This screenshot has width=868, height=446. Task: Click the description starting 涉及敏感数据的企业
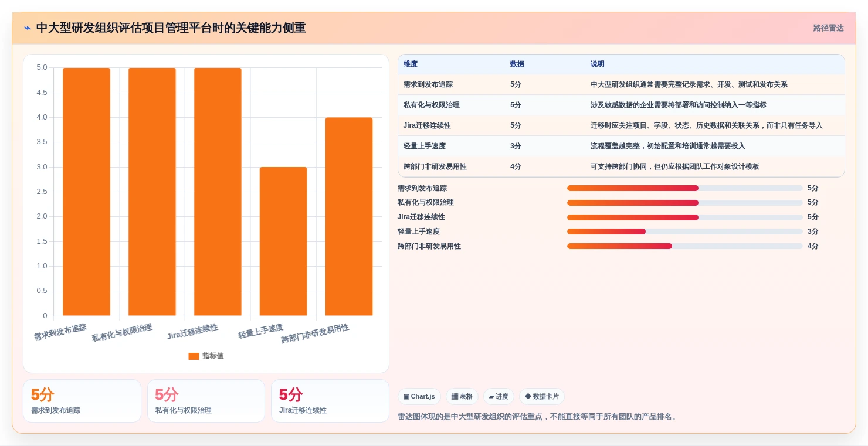[x=679, y=105]
